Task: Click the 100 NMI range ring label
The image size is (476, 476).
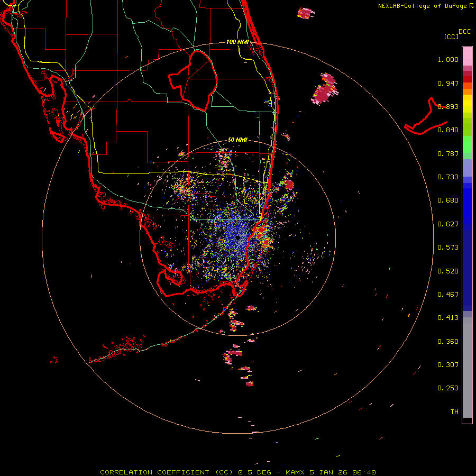Action: pyautogui.click(x=237, y=42)
